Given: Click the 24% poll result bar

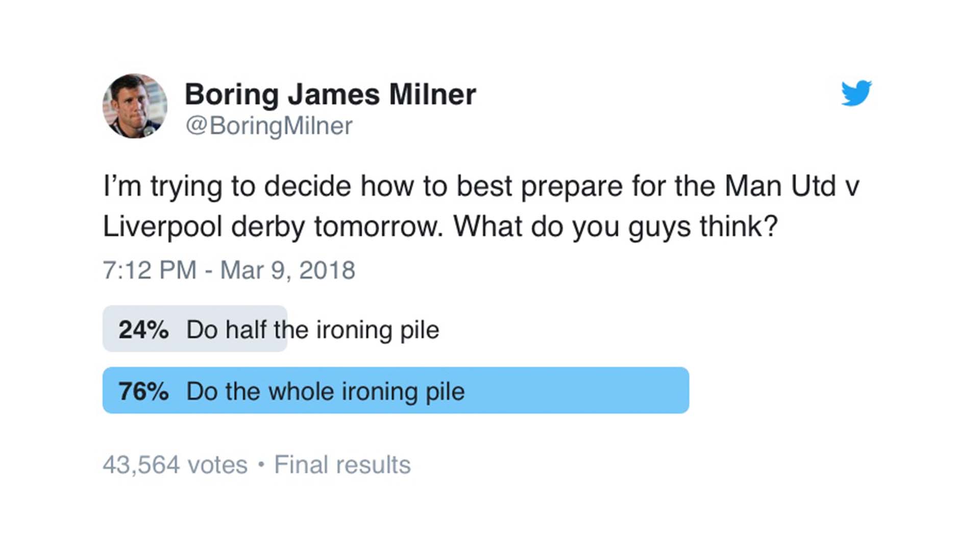Looking at the screenshot, I should coord(195,329).
